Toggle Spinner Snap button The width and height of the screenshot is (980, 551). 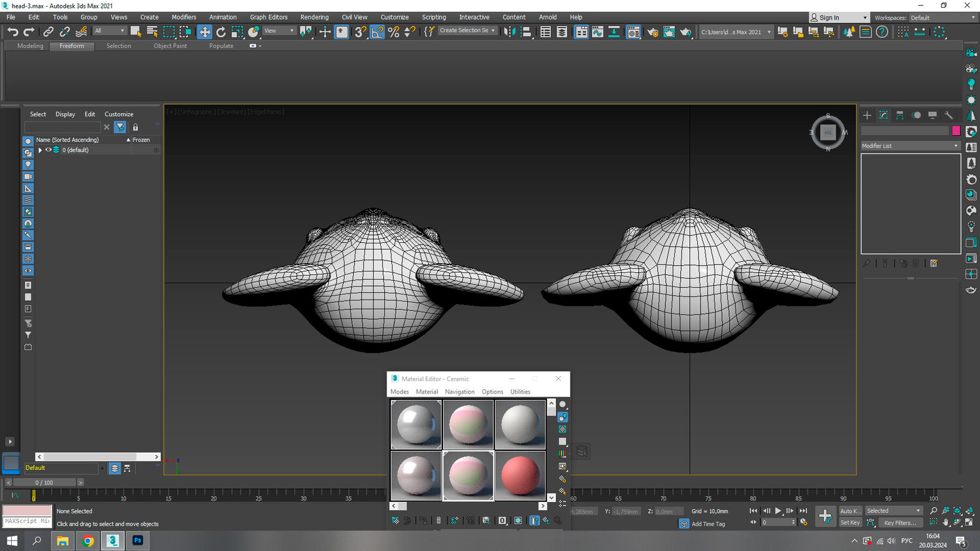point(410,31)
